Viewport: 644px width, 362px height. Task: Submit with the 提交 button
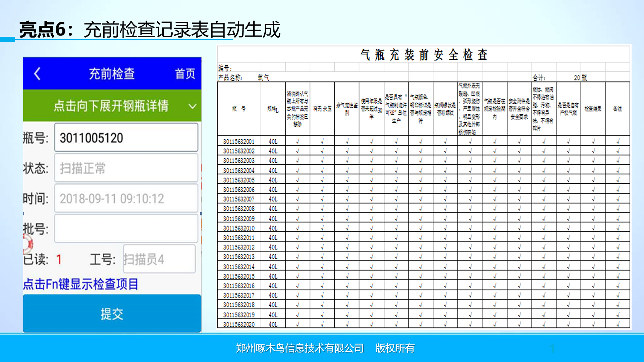112,314
